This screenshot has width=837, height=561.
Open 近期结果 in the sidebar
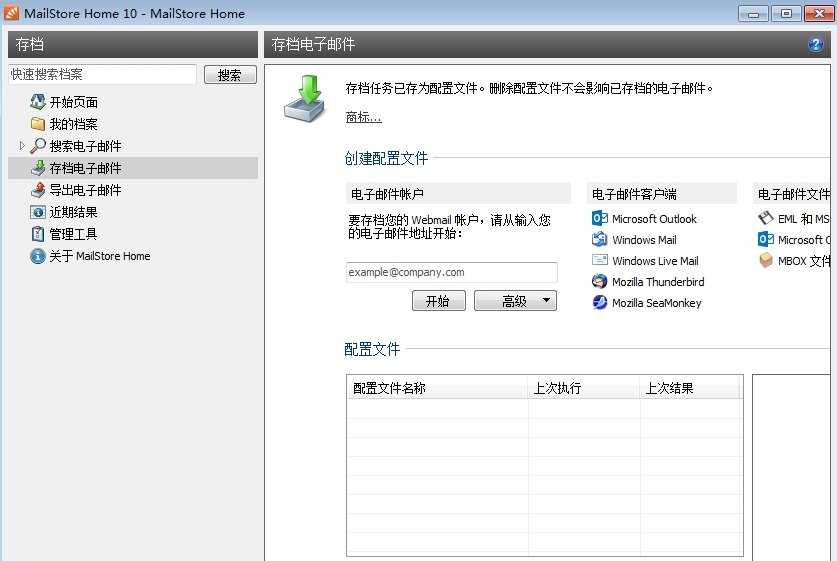(74, 212)
